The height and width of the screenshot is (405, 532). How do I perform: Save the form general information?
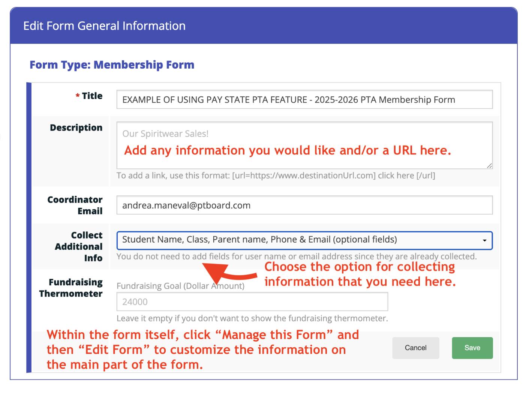(x=472, y=348)
